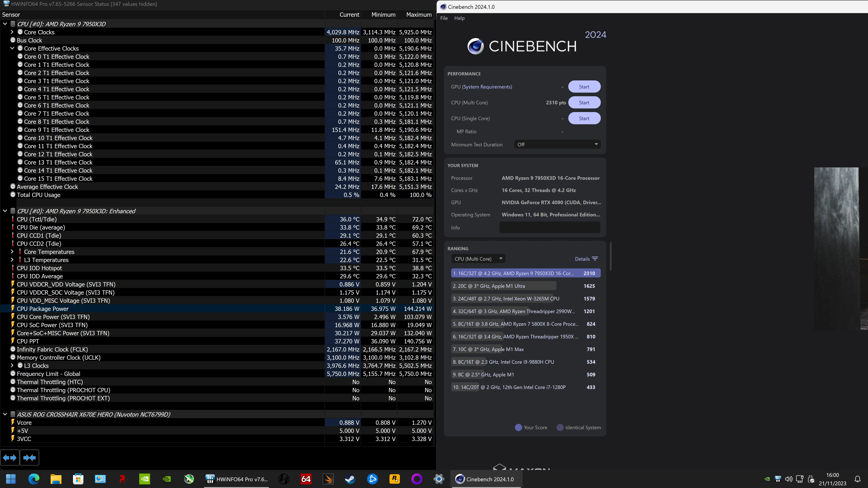The image size is (868, 488).
Task: Open the CPU (Multi Core) ranking dropdown
Action: 478,259
